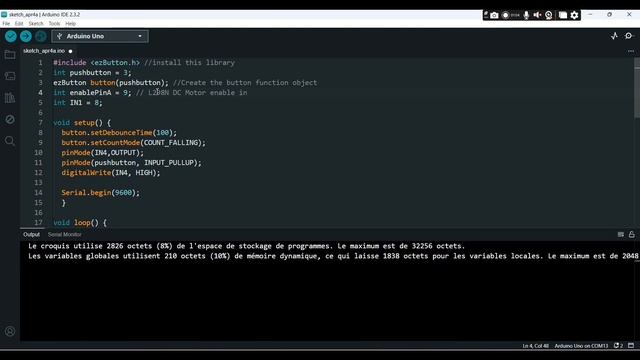Open the Help menu
Image resolution: width=640 pixels, height=360 pixels.
(71, 24)
